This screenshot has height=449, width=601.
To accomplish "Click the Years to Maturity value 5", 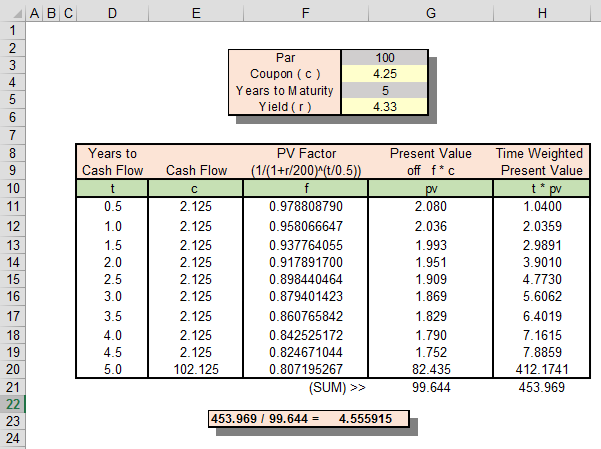I will pyautogui.click(x=385, y=90).
